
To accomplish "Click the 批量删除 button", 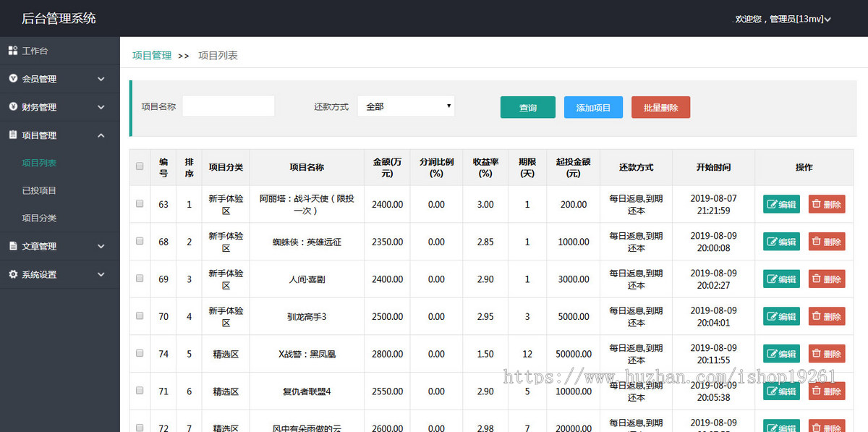I will point(660,107).
